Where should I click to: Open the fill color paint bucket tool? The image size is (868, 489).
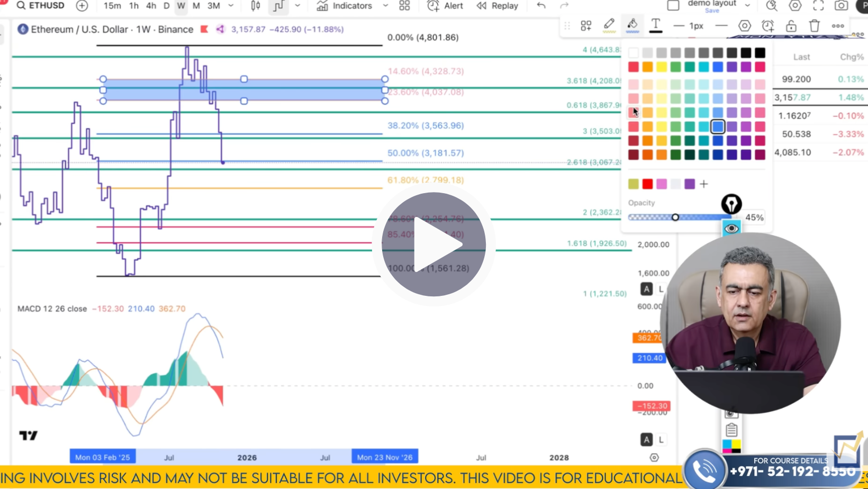(x=632, y=25)
